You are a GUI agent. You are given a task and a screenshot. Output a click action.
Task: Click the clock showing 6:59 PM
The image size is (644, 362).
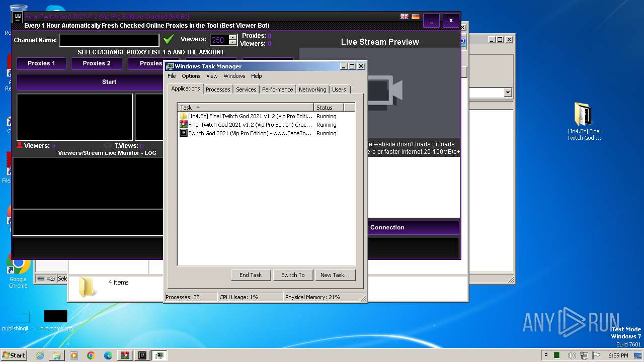[x=618, y=355]
